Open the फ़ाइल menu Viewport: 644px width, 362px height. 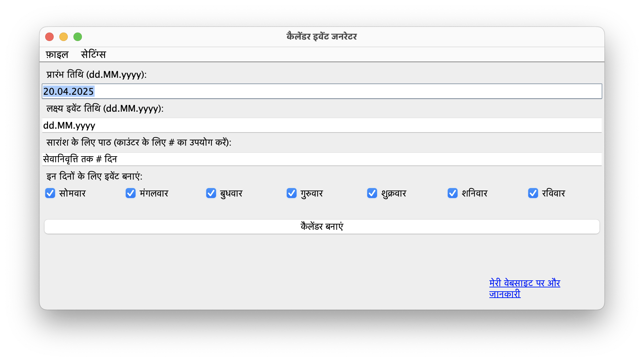coord(57,54)
